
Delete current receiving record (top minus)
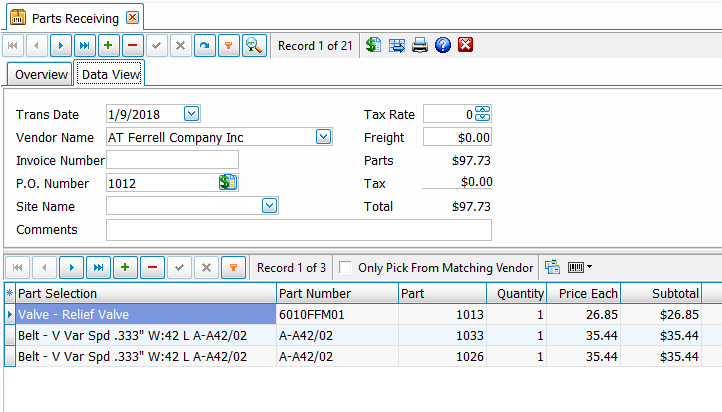click(x=133, y=46)
